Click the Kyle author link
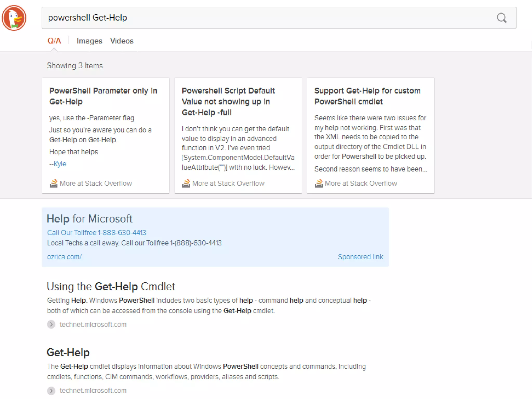The height and width of the screenshot is (399, 532). (60, 164)
